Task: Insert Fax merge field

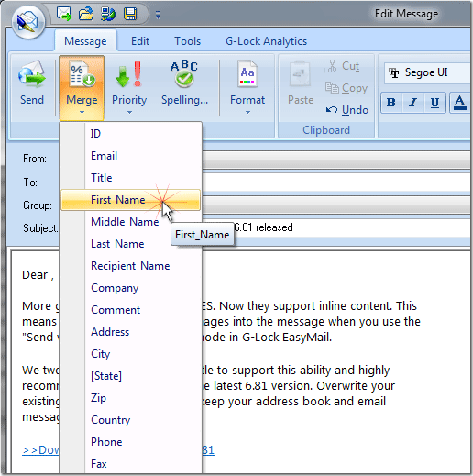Action: 130,464
